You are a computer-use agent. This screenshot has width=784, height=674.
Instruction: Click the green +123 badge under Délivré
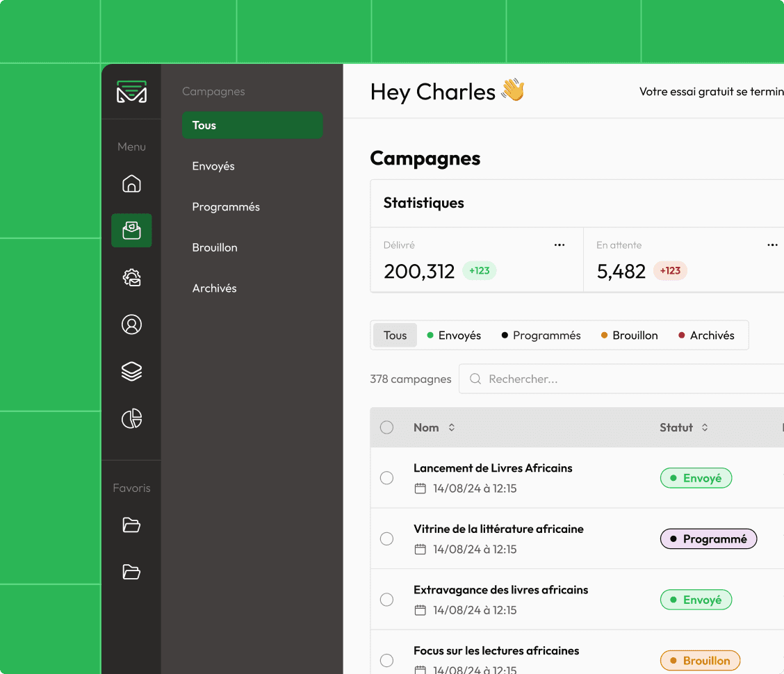(479, 270)
